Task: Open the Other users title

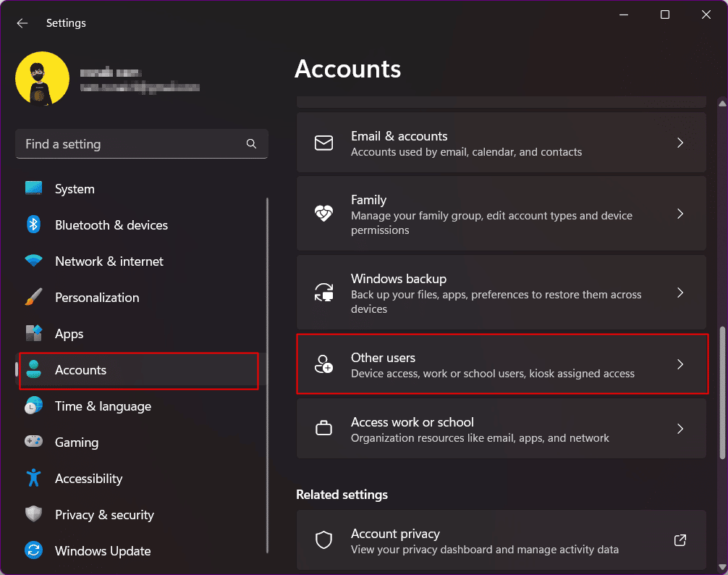Action: click(383, 358)
